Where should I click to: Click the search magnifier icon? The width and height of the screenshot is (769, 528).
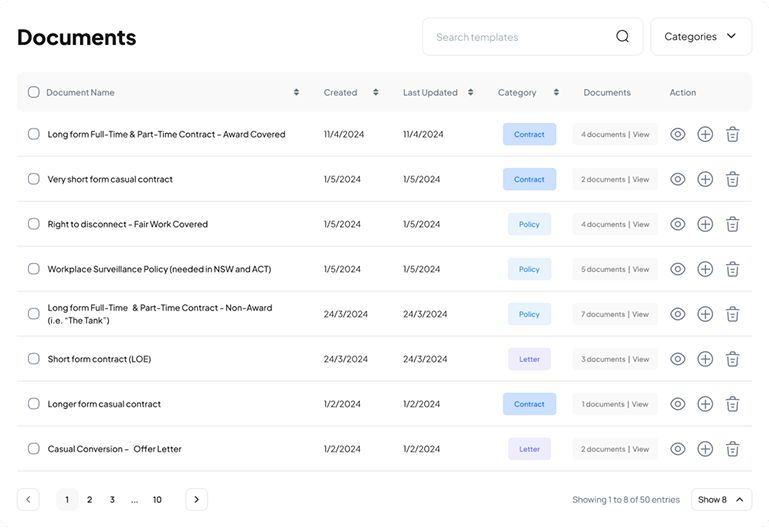coord(622,37)
